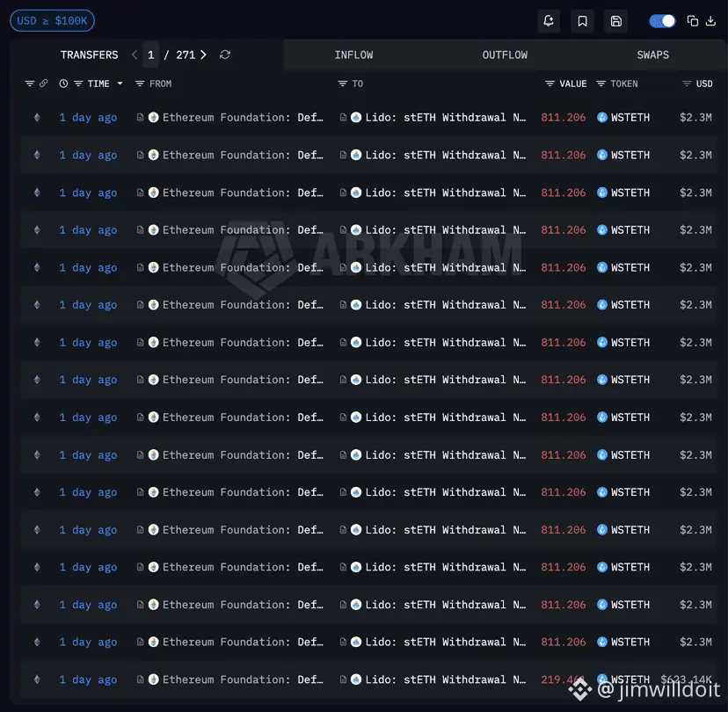Refresh the transfers list
Image resolution: width=728 pixels, height=712 pixels.
(225, 54)
